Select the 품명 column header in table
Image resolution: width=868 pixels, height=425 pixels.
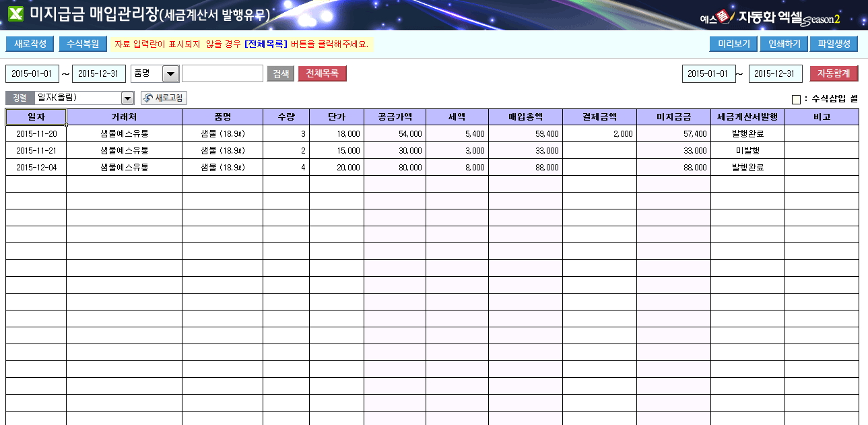[x=222, y=117]
